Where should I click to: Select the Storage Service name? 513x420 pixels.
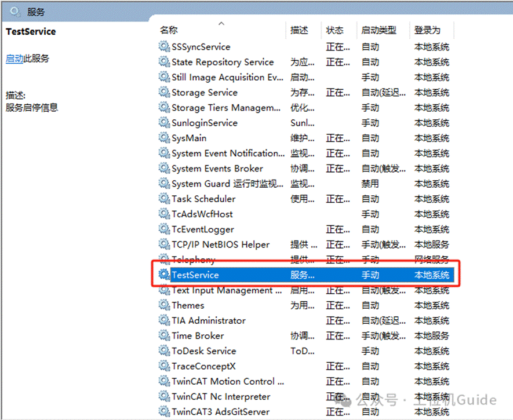[205, 93]
